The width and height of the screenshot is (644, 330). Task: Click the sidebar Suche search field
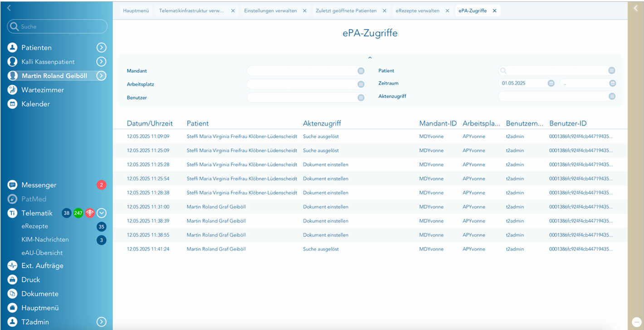(58, 27)
